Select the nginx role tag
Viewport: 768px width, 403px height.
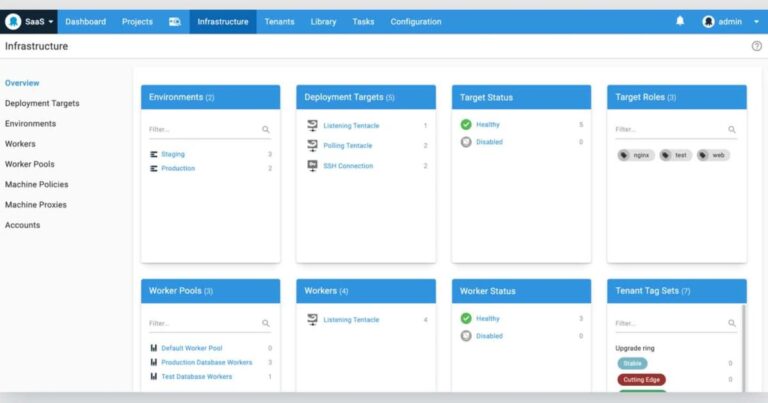[x=635, y=155]
